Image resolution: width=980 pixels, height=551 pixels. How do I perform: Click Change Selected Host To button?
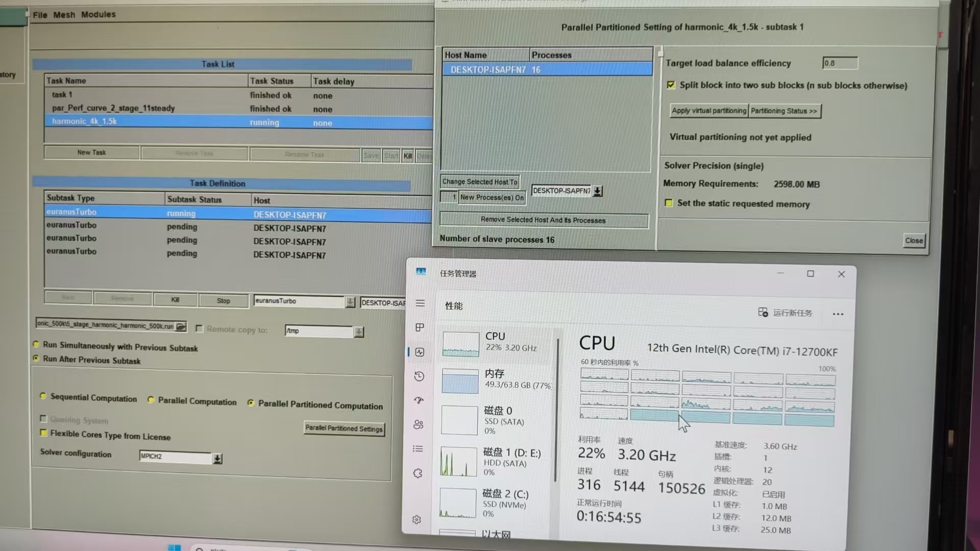point(480,182)
